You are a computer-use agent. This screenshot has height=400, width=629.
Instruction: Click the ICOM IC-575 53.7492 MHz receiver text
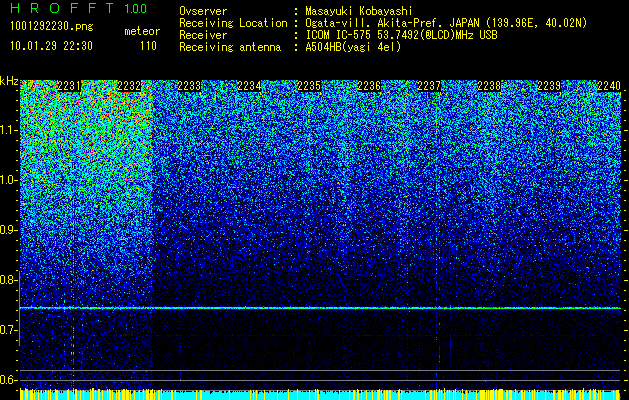402,35
